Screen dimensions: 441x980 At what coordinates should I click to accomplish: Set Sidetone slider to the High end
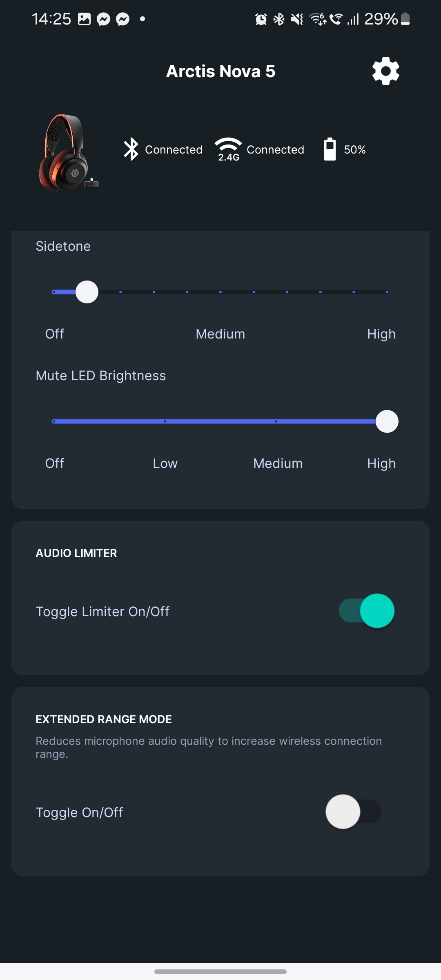click(x=387, y=292)
